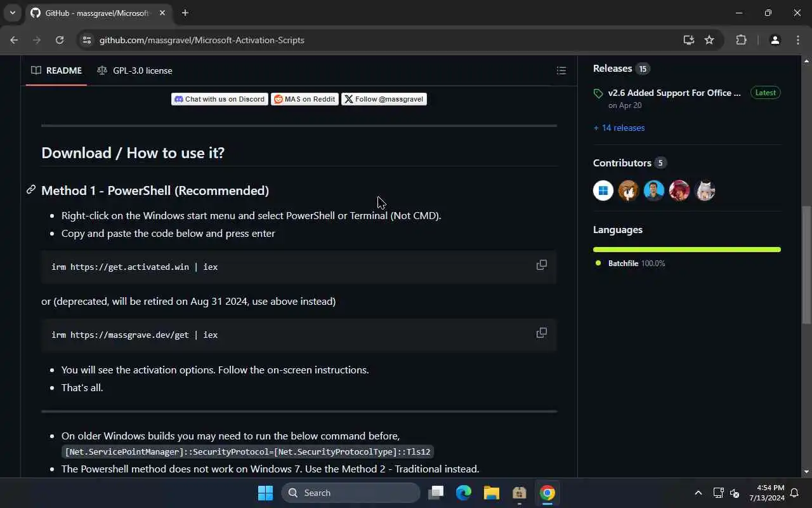Open the white-haired contributor avatar
This screenshot has height=508, width=812.
click(705, 190)
